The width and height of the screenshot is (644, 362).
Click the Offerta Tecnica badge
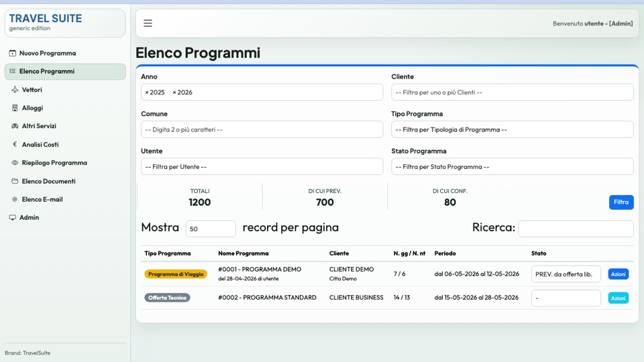(x=167, y=298)
